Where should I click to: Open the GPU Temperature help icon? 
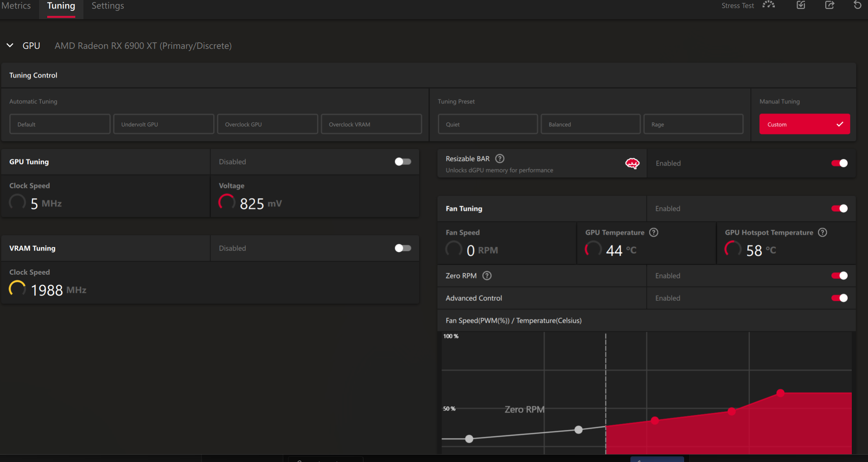click(x=654, y=232)
